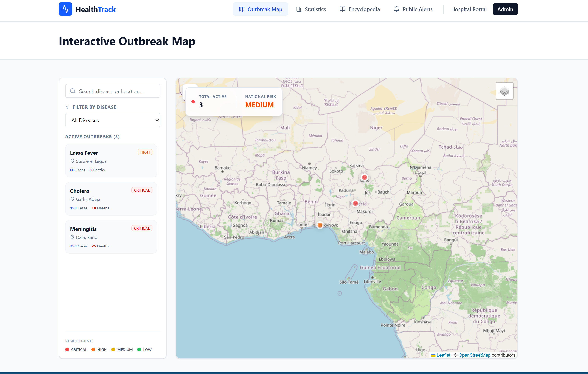Screen dimensions: 588x374
Task: Click the CRITICAL badge on the Cholera card
Action: 142,190
